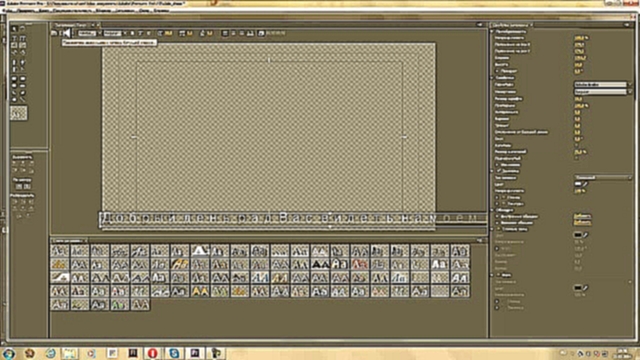The image size is (640, 360).
Task: Open the Title Styles panel menu
Action: click(480, 240)
